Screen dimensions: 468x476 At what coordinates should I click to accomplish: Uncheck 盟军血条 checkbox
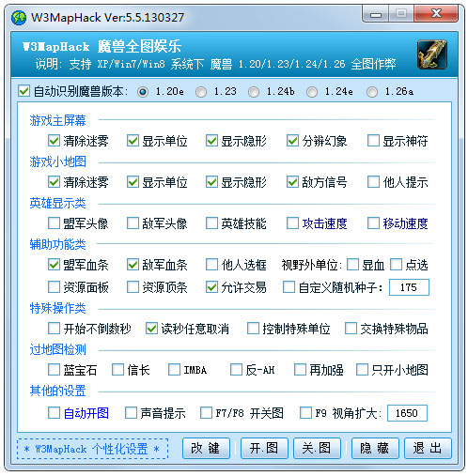click(x=54, y=265)
